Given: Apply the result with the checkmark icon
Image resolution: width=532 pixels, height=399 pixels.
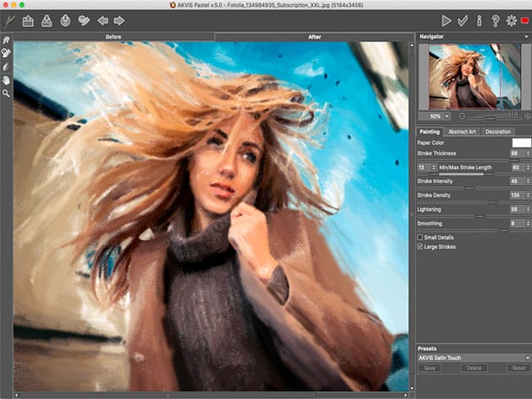Looking at the screenshot, I should [463, 20].
